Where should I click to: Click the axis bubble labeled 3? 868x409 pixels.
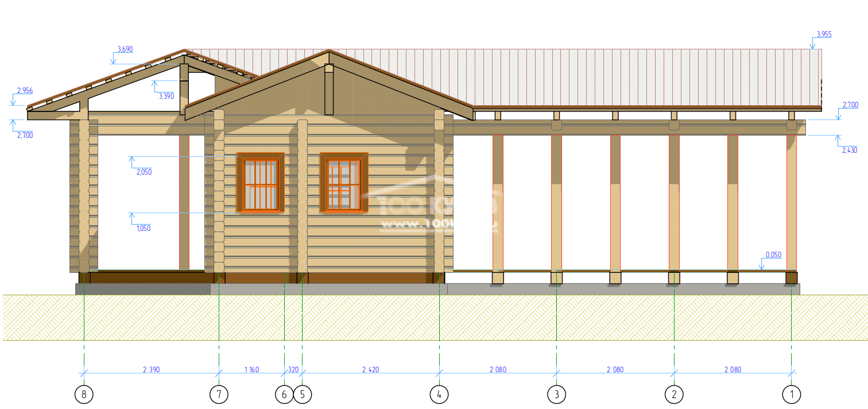pyautogui.click(x=556, y=395)
